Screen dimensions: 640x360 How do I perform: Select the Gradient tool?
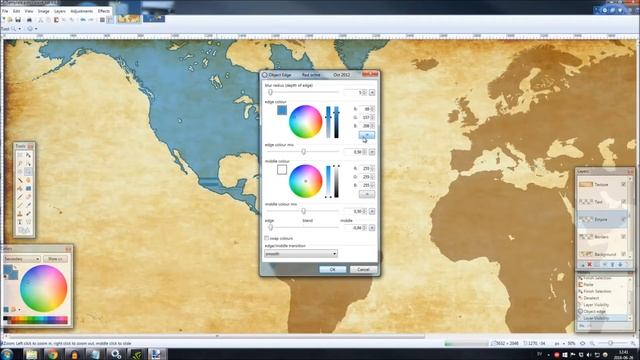point(28,188)
